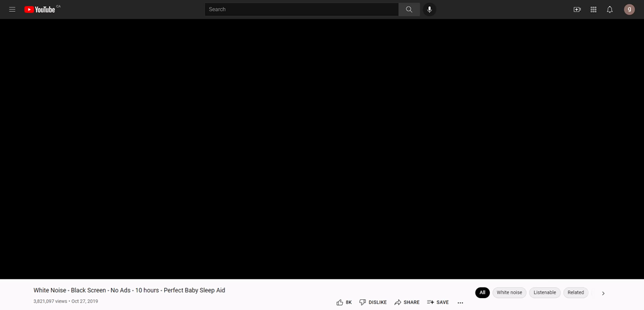Open the Create video icon
Screen dimensions: 644x310
[577, 9]
